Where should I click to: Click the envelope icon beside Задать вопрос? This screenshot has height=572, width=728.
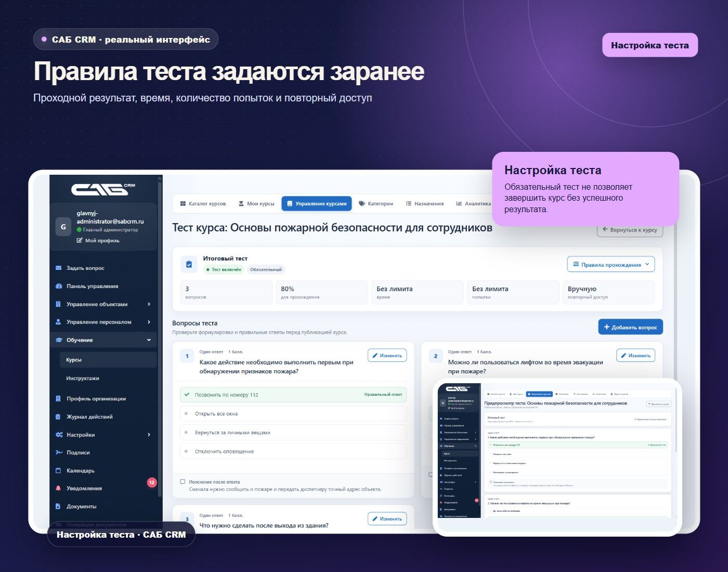(58, 268)
